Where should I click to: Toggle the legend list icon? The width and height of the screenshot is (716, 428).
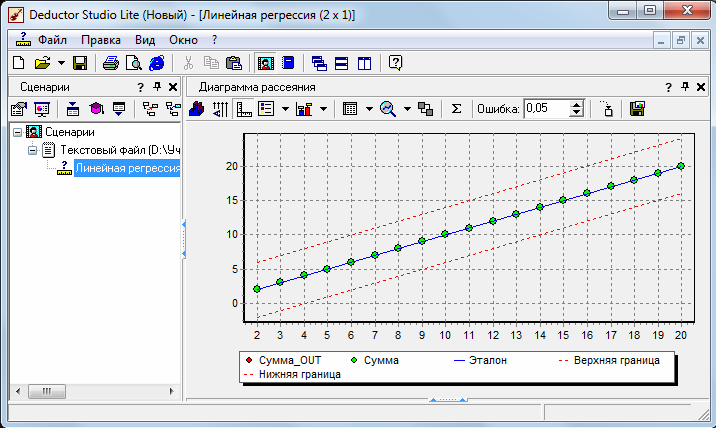tap(266, 109)
